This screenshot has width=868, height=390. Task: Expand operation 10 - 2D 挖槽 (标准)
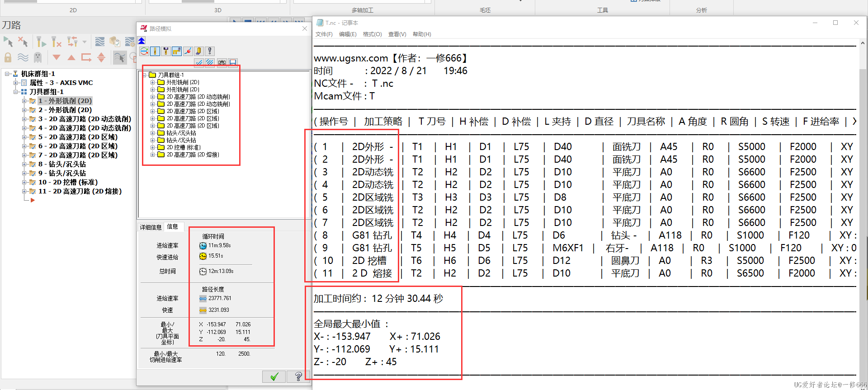point(24,182)
